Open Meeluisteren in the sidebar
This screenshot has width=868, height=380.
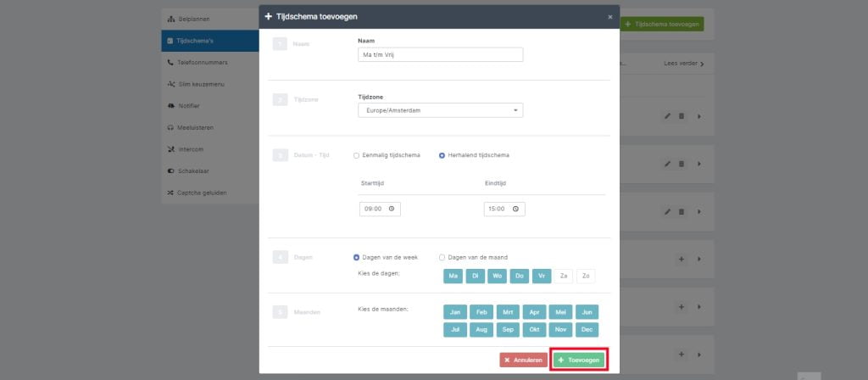point(210,127)
